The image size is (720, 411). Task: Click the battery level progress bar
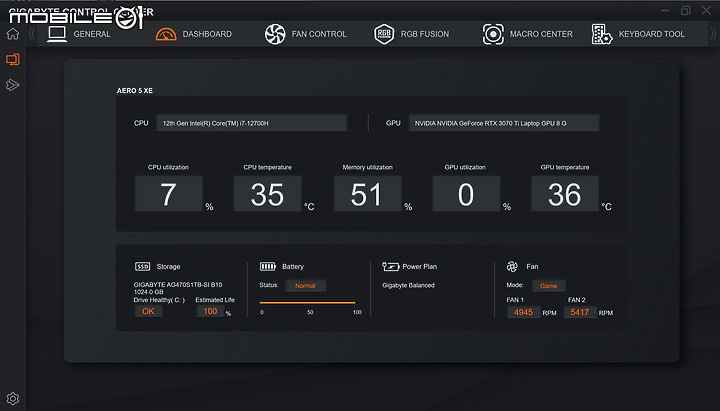[307, 303]
